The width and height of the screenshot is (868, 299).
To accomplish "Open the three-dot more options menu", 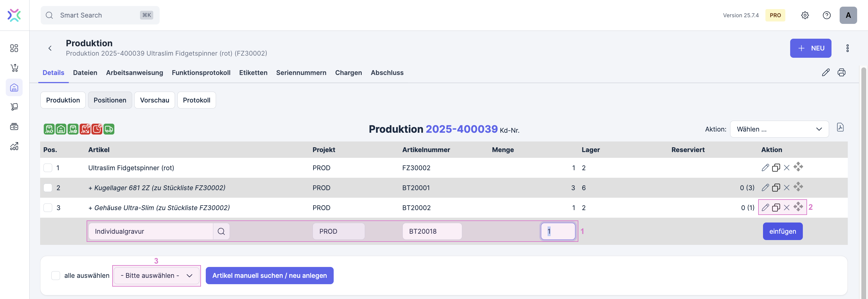I will tap(847, 48).
